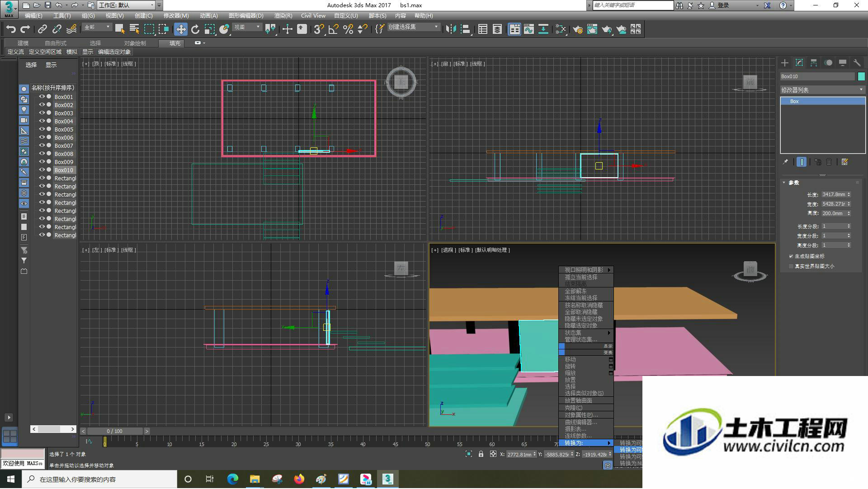Click the Undo arrow in main toolbar
868x489 pixels.
pyautogui.click(x=10, y=29)
